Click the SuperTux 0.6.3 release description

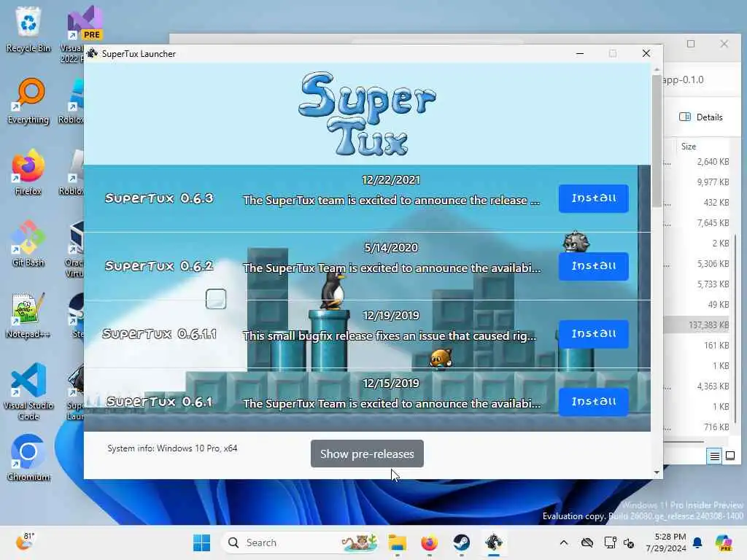(x=391, y=201)
